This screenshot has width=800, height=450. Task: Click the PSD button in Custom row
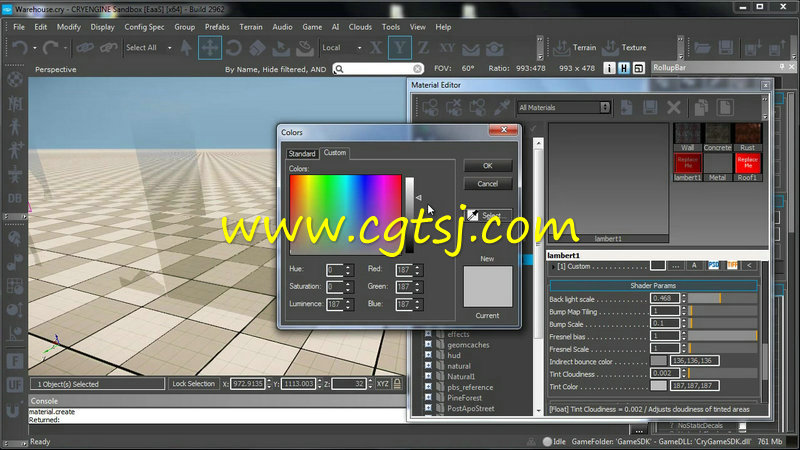click(x=713, y=265)
